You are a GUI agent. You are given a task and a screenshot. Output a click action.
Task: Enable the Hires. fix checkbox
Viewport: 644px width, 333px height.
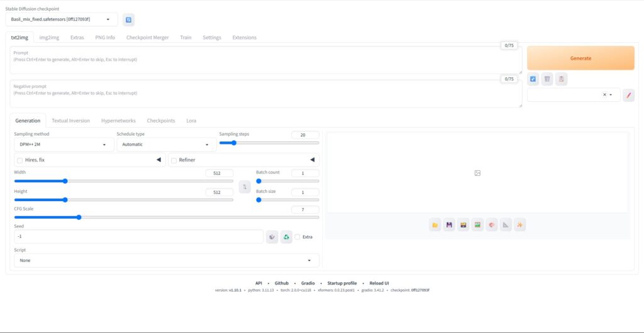(x=19, y=160)
